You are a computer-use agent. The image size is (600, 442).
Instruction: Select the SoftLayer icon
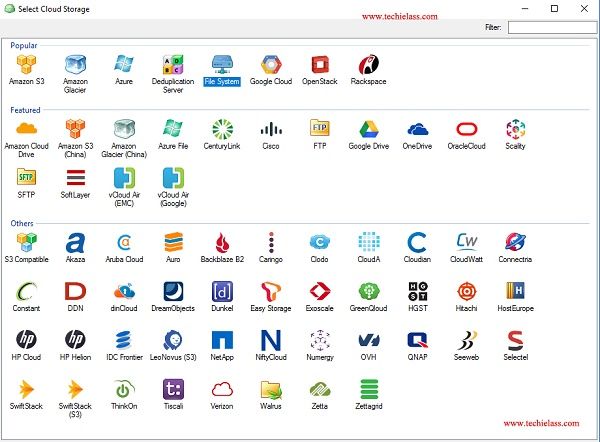point(75,178)
